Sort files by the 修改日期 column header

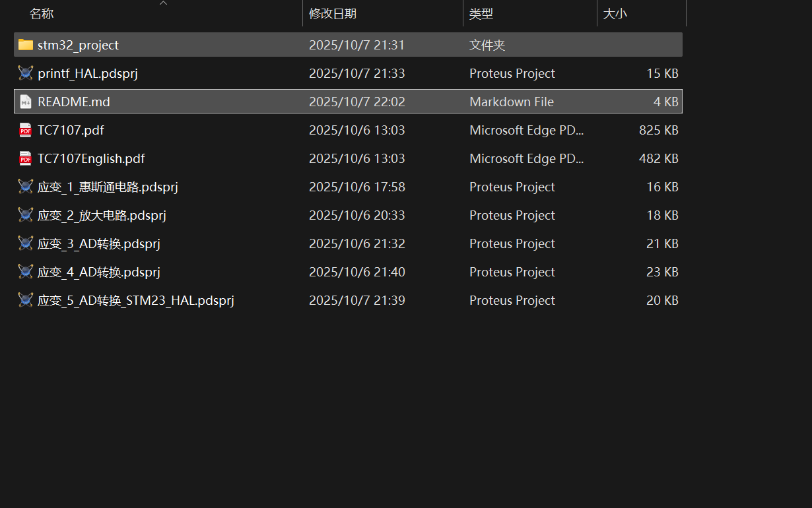point(333,14)
